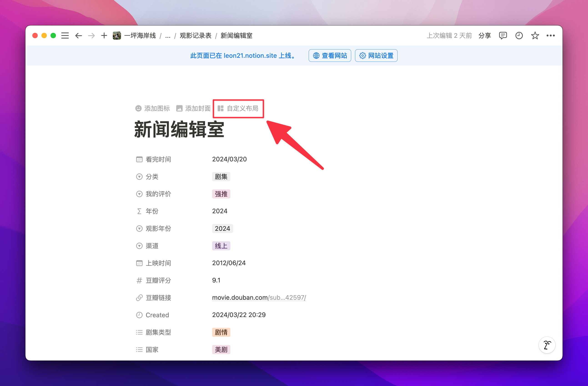Screen dimensions: 588x386
Task: Click the floating help assistant icon
Action: tap(547, 345)
